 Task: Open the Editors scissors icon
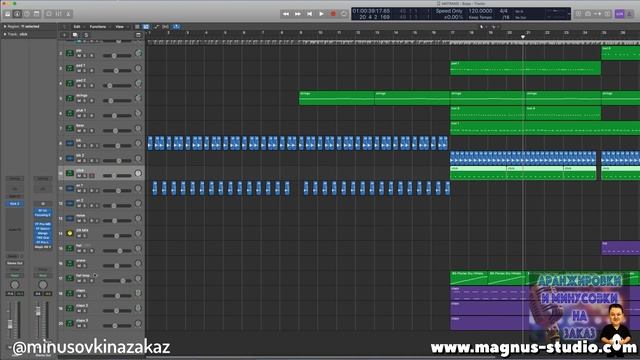coord(69,14)
